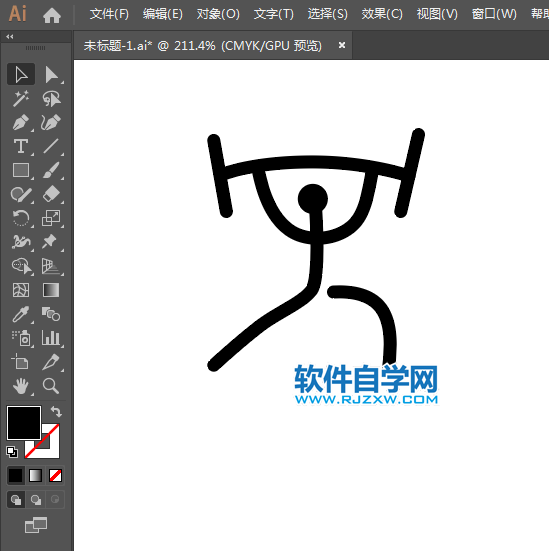Select the Rotate tool
549x551 pixels.
click(x=21, y=218)
